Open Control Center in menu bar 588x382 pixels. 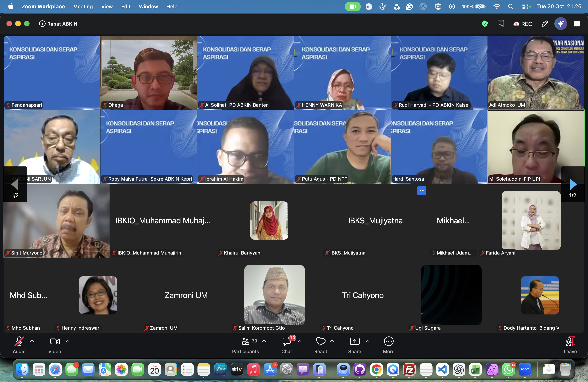tap(525, 6)
